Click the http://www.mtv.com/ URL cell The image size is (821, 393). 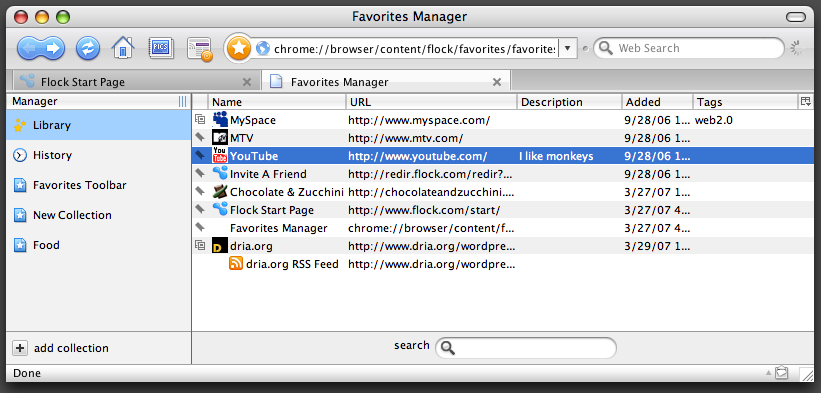coord(406,138)
